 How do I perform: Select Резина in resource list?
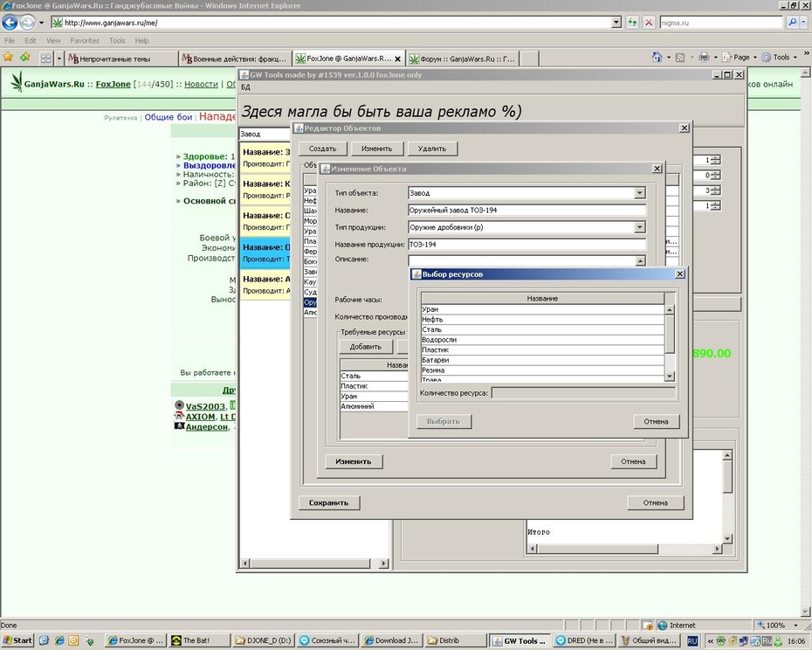(x=543, y=370)
